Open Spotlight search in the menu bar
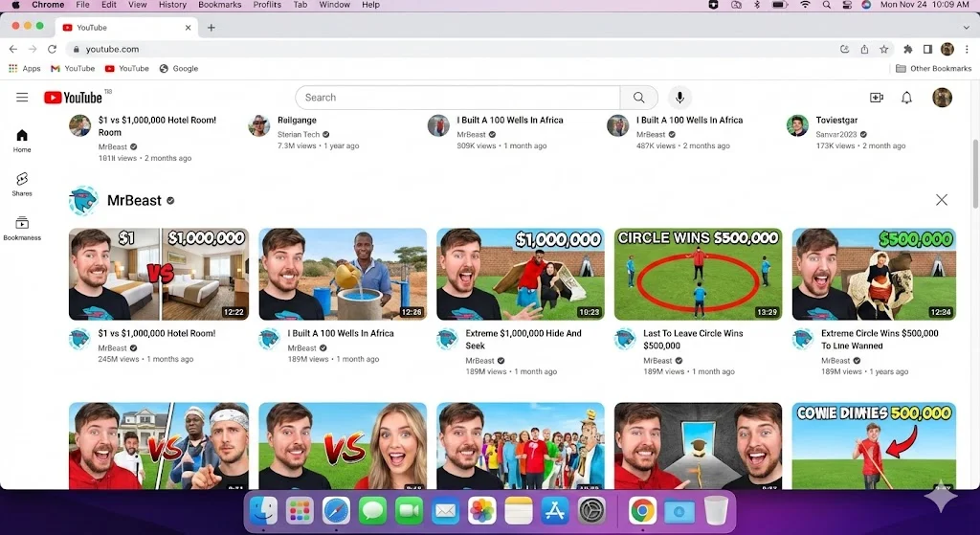980x535 pixels. 826,5
